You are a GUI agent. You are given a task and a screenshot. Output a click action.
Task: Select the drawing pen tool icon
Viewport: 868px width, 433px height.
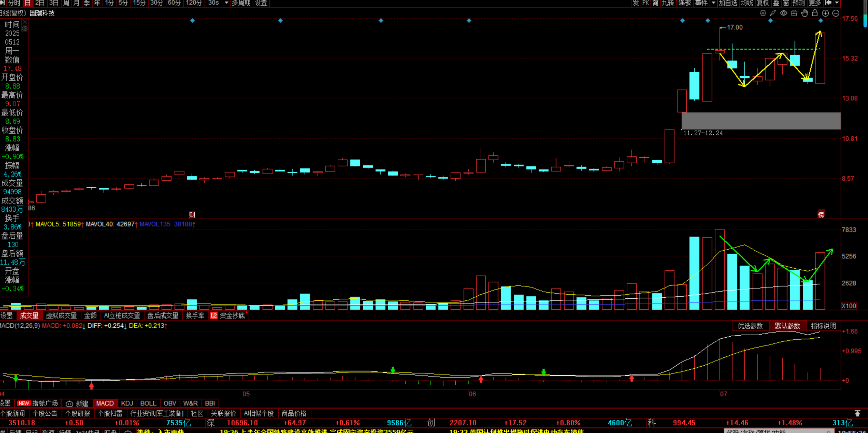click(773, 13)
